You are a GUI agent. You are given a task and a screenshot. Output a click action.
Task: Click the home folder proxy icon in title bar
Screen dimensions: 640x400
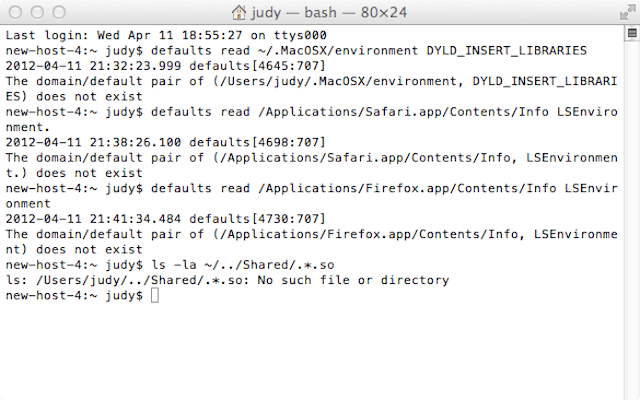point(239,12)
